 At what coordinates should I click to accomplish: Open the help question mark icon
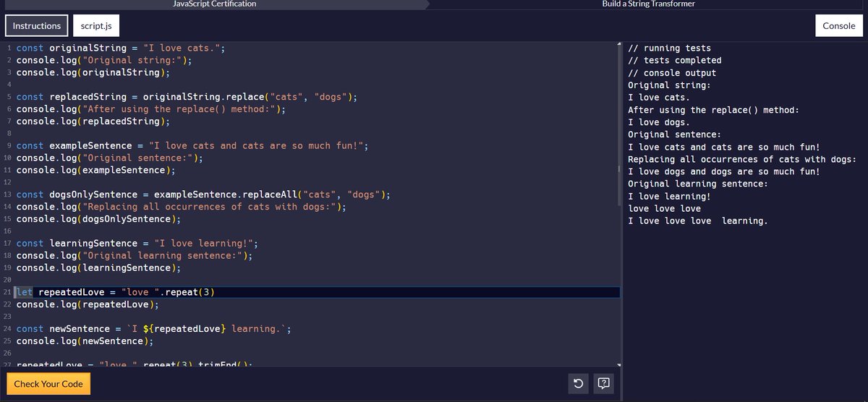[x=605, y=383]
